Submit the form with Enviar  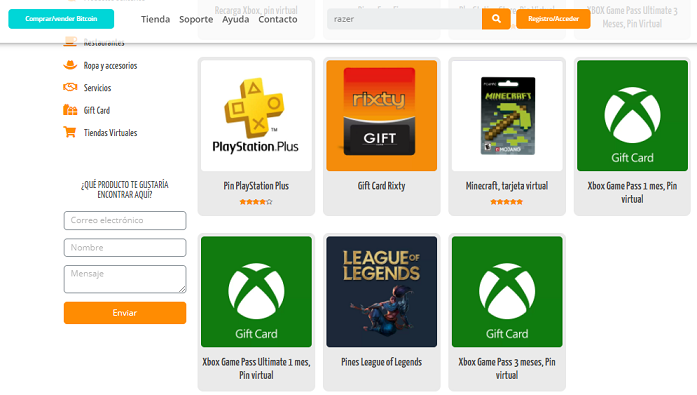click(125, 313)
